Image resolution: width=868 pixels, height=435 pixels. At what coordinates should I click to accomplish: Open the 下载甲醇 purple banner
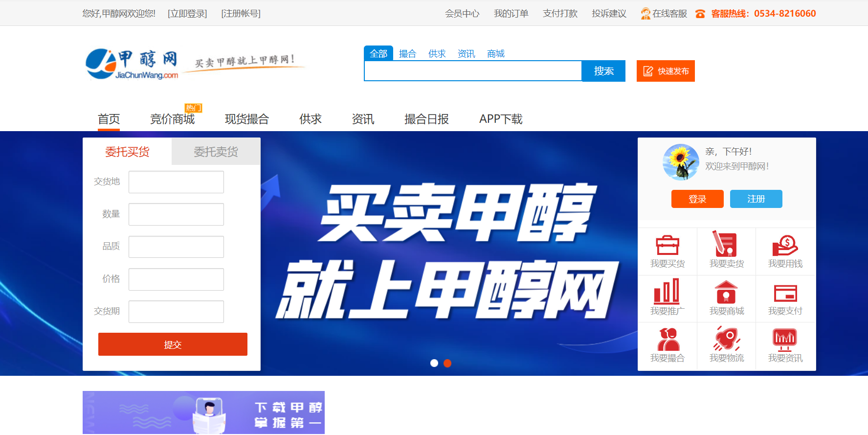203,412
